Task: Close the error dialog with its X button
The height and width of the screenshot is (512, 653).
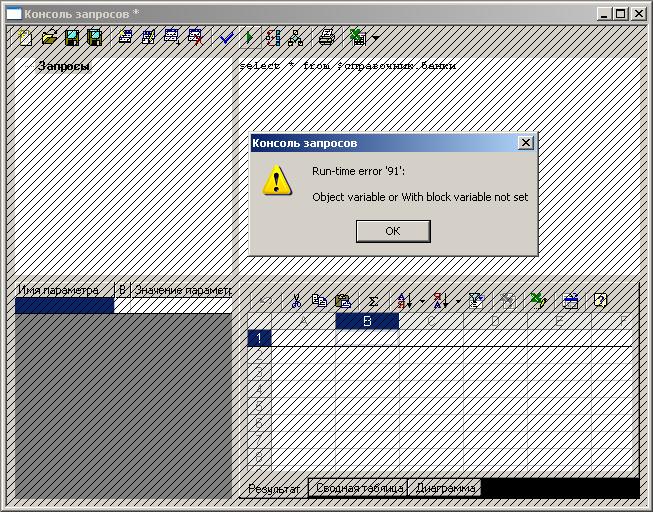Action: tap(526, 143)
